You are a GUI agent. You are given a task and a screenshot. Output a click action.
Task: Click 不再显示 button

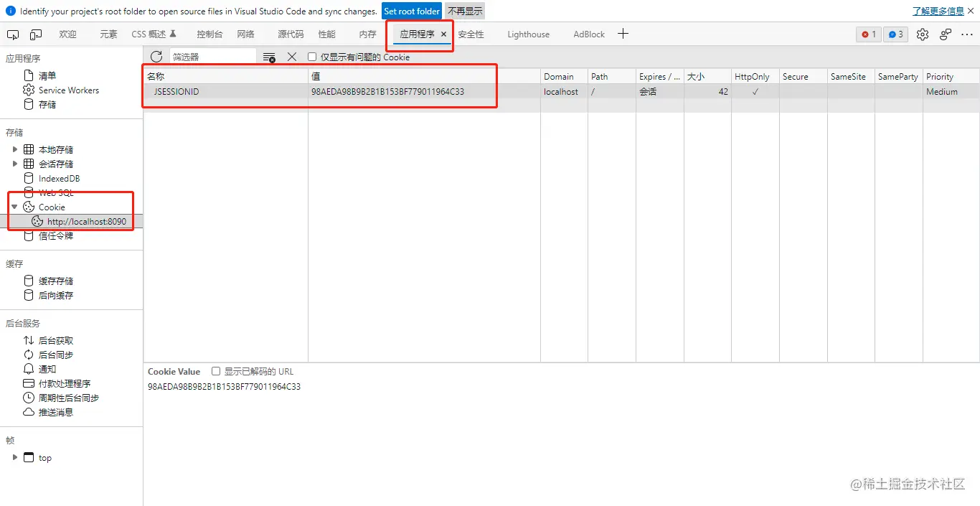point(465,11)
